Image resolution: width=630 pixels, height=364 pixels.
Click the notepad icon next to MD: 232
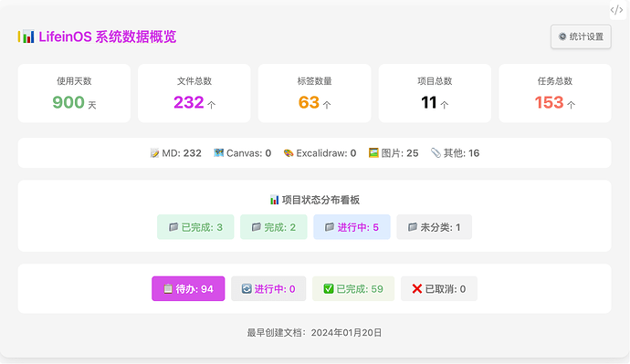point(154,153)
